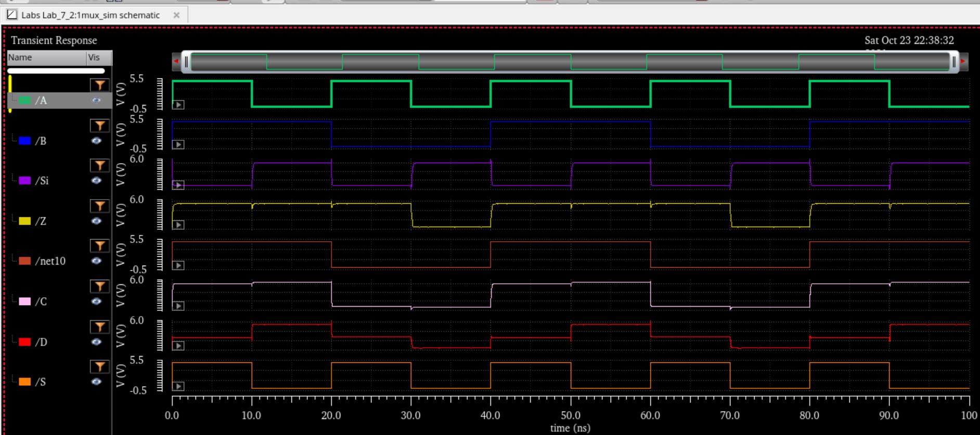Click the filter funnel icon above /A
This screenshot has width=980, height=435.
point(99,85)
